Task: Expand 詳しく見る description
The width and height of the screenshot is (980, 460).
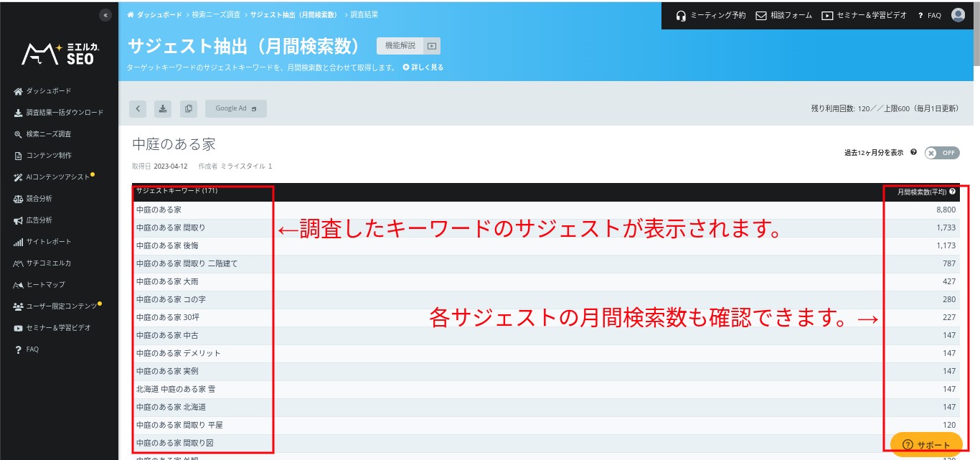Action: (423, 67)
